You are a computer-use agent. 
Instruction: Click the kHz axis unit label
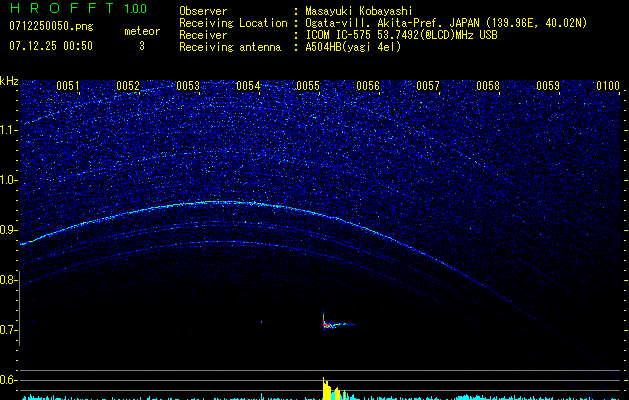[9, 81]
